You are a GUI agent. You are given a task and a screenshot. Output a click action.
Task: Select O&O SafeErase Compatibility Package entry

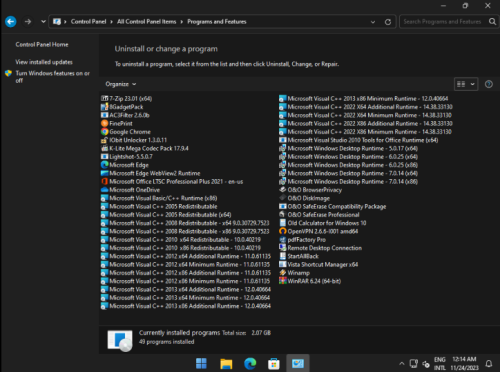coord(333,206)
